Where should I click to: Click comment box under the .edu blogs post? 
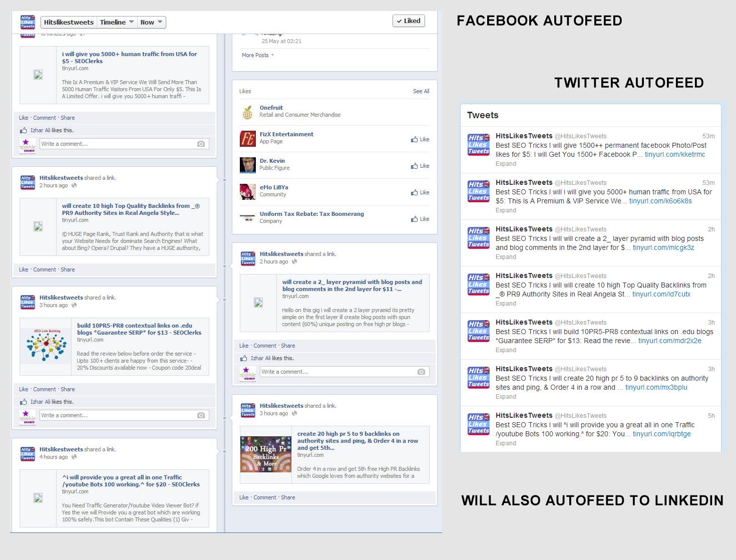(124, 415)
